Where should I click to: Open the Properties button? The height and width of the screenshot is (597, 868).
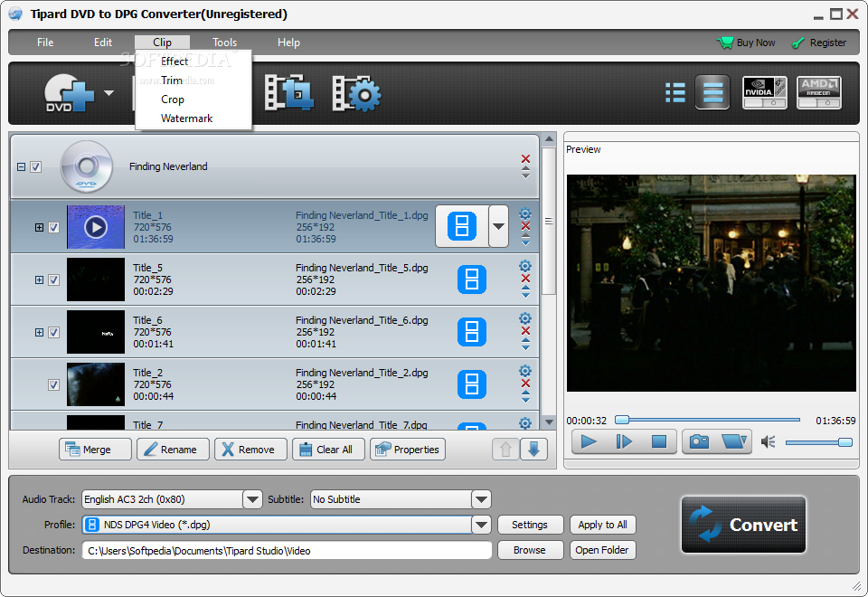408,450
